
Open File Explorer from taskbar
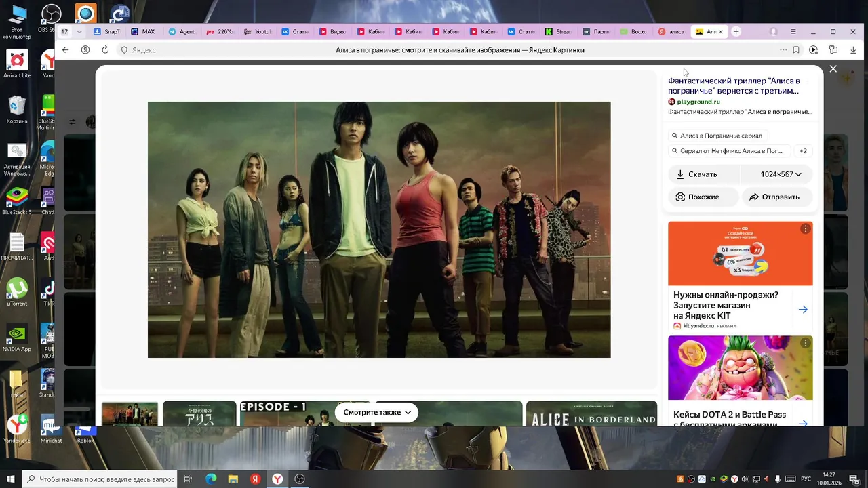pyautogui.click(x=233, y=479)
